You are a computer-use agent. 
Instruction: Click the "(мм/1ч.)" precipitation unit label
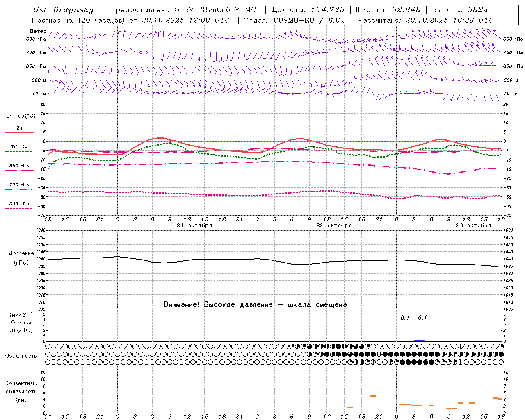[x=21, y=330]
